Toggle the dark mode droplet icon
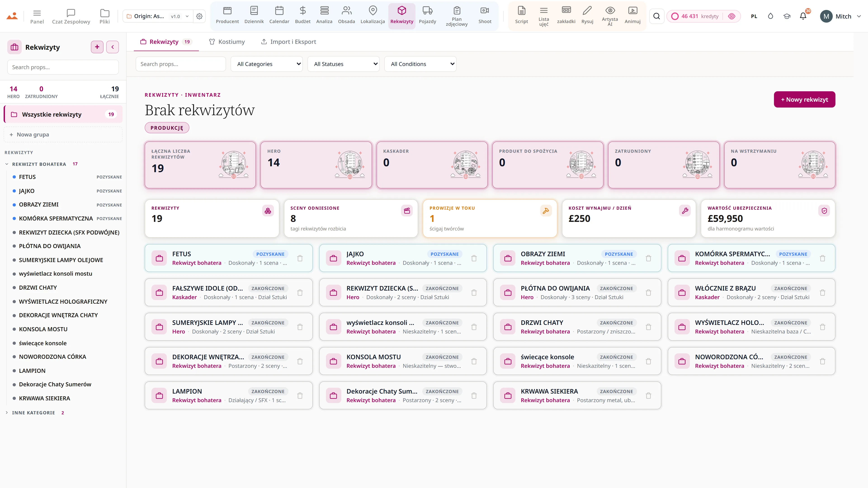The image size is (868, 488). (x=770, y=16)
